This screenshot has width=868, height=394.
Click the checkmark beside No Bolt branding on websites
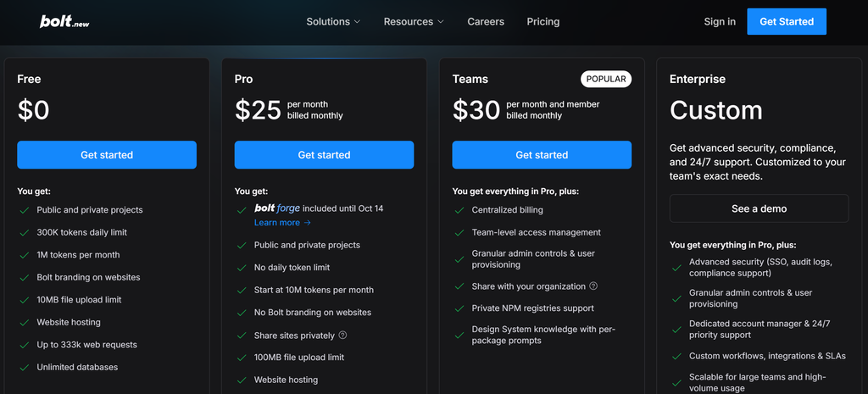tap(242, 313)
